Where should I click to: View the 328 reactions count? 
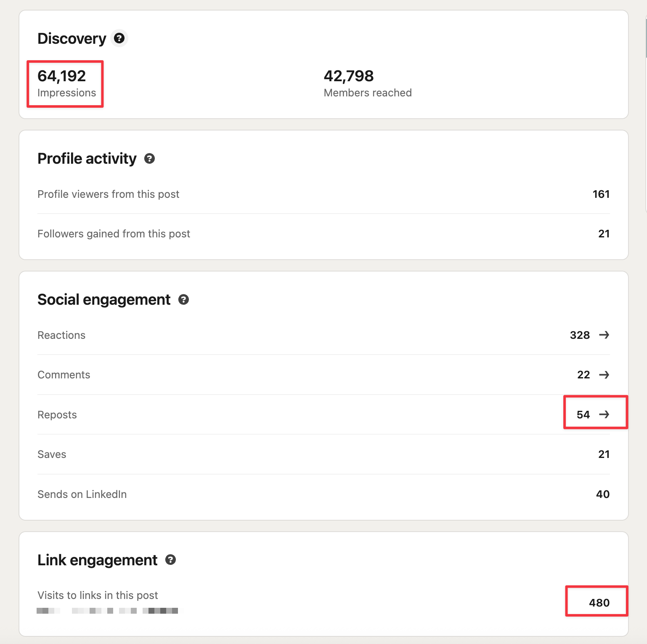pos(580,335)
